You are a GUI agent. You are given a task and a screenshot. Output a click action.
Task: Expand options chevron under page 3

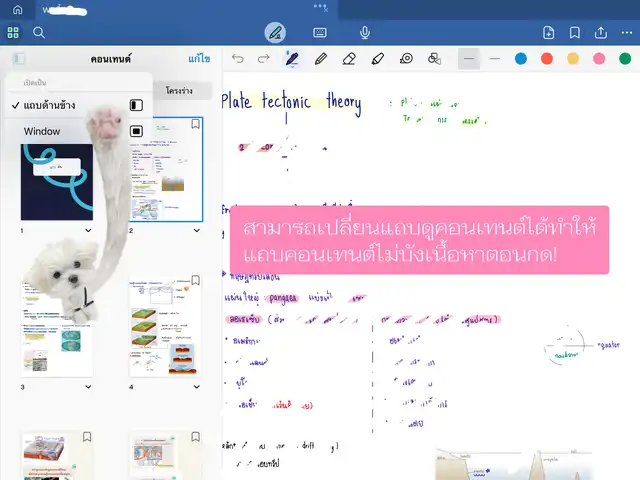point(88,387)
